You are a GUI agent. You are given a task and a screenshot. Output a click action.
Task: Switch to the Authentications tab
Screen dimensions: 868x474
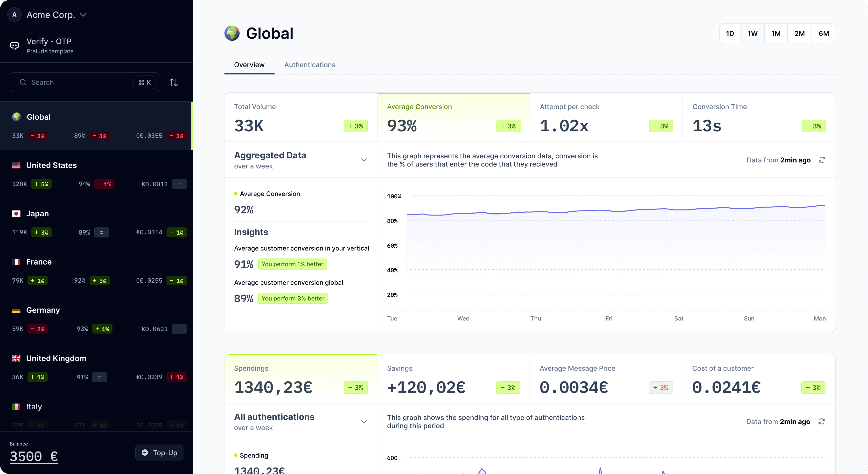tap(310, 65)
